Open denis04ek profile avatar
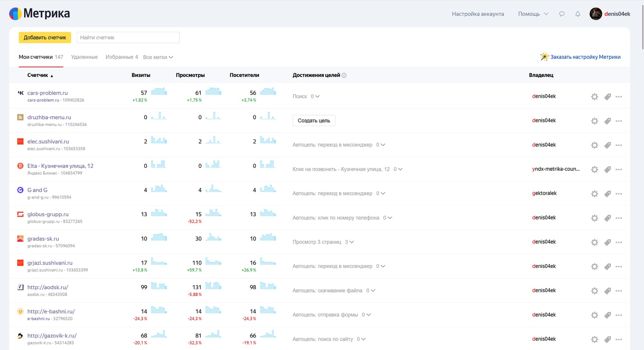The image size is (644, 350). (x=596, y=14)
